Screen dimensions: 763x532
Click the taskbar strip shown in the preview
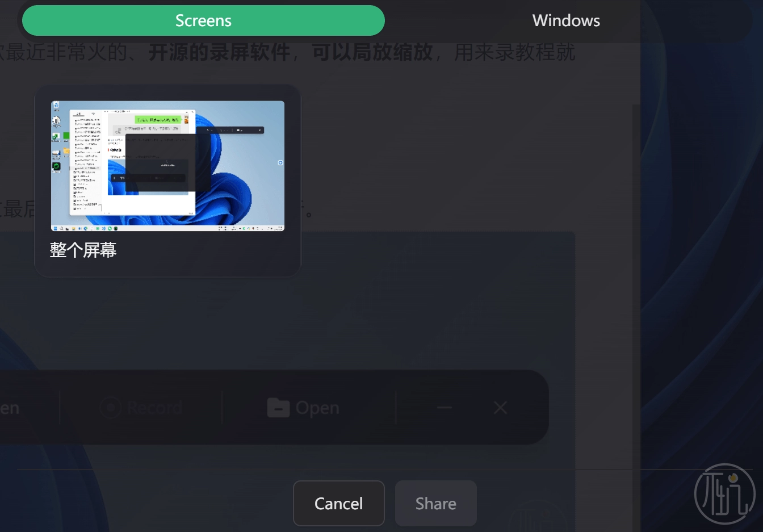pos(167,228)
